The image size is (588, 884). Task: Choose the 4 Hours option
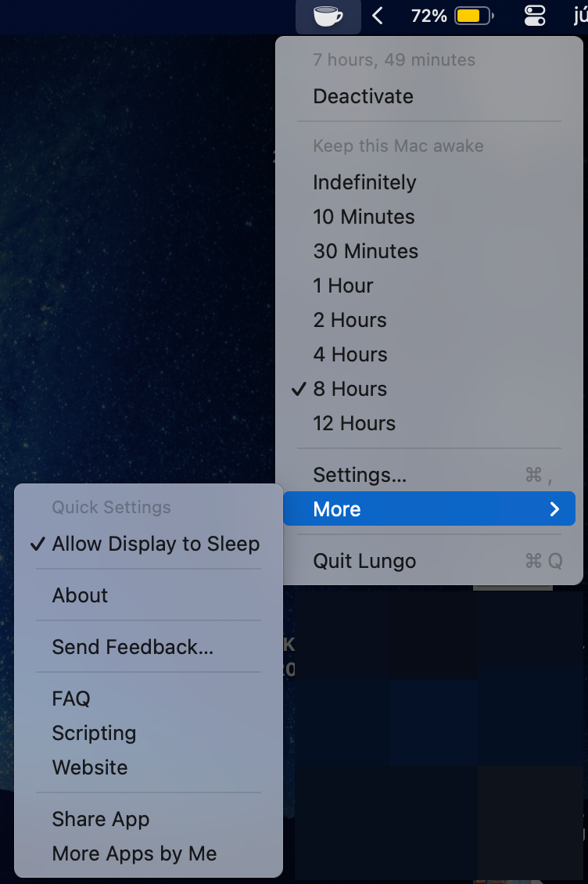coord(429,354)
